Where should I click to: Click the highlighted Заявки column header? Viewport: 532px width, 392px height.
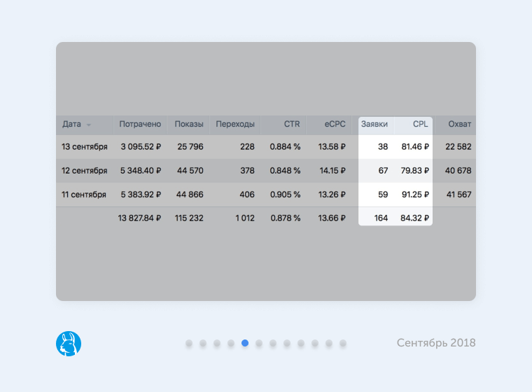coord(374,125)
